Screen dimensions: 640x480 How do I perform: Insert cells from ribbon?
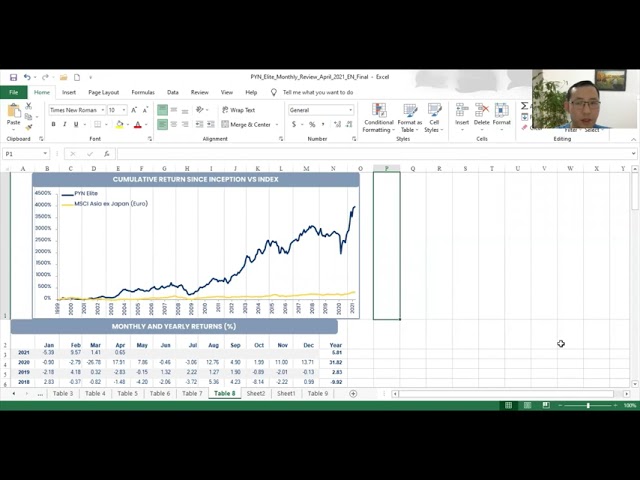tap(462, 118)
